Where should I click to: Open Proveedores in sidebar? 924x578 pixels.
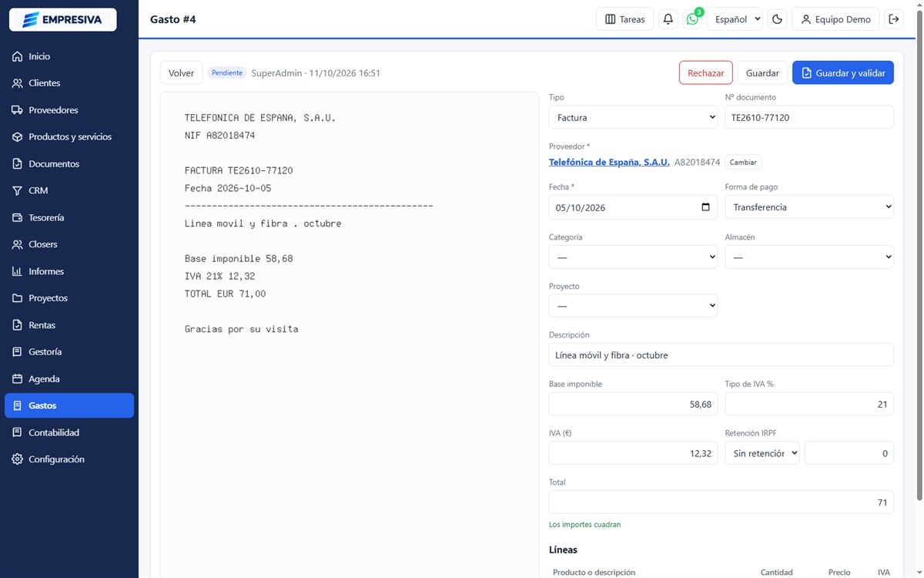point(69,110)
